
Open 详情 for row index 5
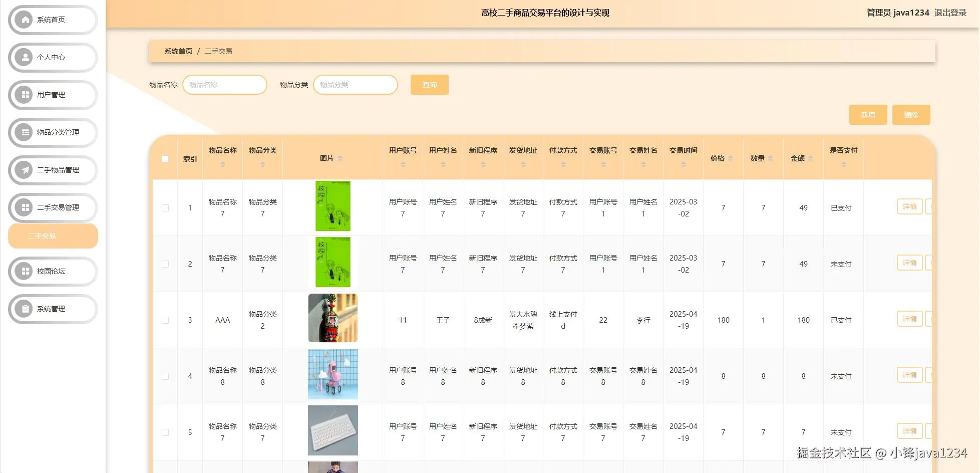(x=910, y=431)
